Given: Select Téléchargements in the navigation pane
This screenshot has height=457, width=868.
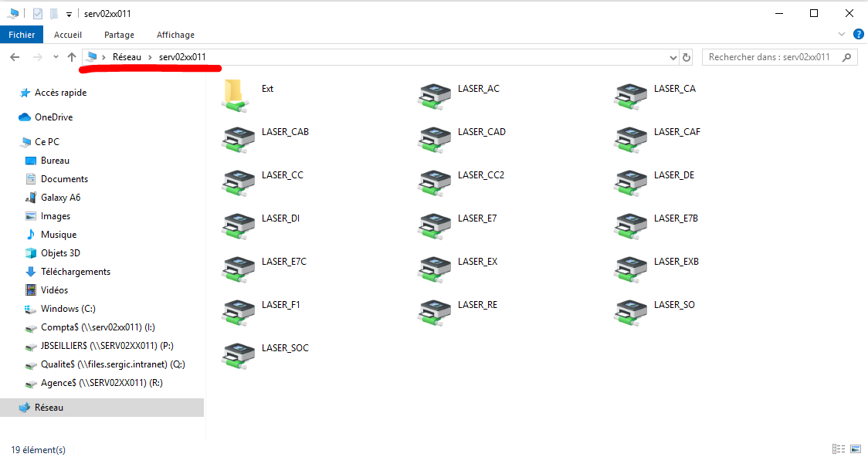Looking at the screenshot, I should pyautogui.click(x=75, y=272).
